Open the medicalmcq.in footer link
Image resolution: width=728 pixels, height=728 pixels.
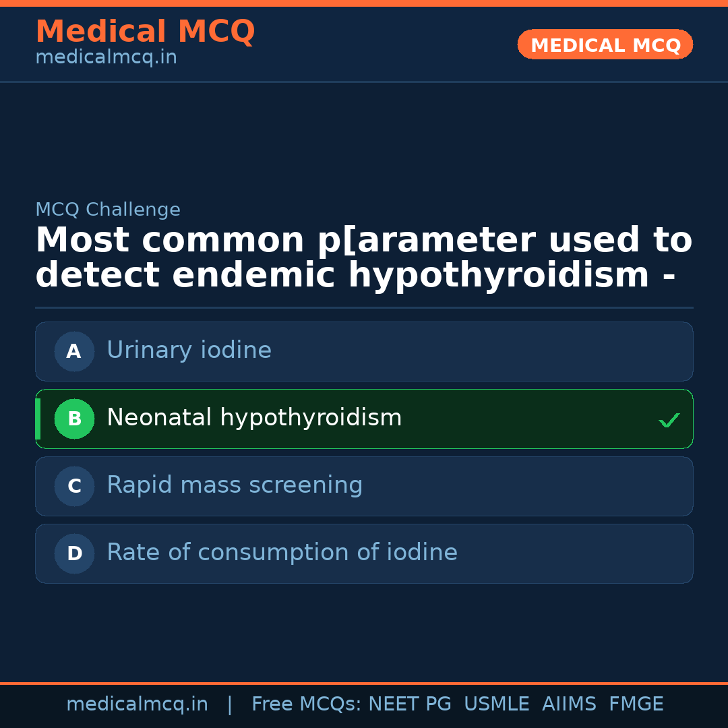tap(137, 704)
